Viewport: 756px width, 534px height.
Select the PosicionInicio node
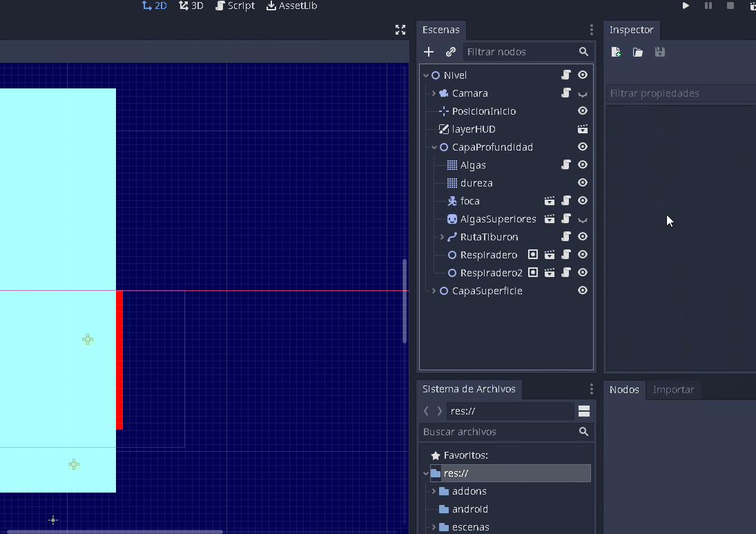[483, 111]
